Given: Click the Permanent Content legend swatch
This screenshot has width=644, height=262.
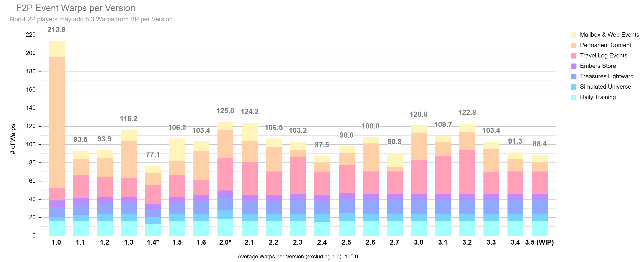Looking at the screenshot, I should click(x=573, y=45).
